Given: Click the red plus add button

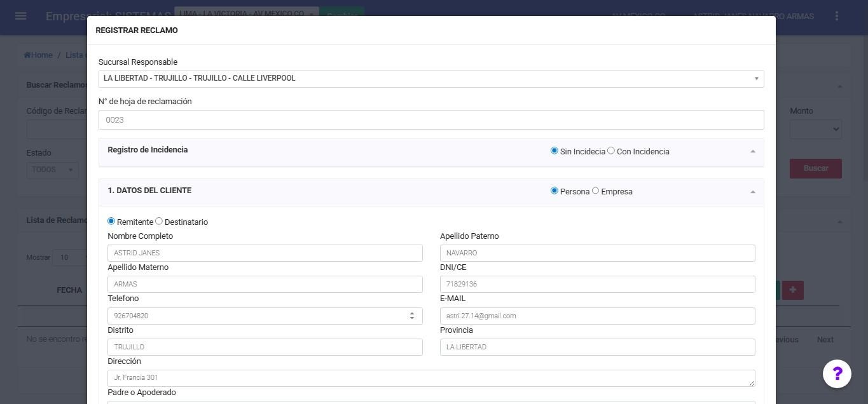Looking at the screenshot, I should point(792,290).
